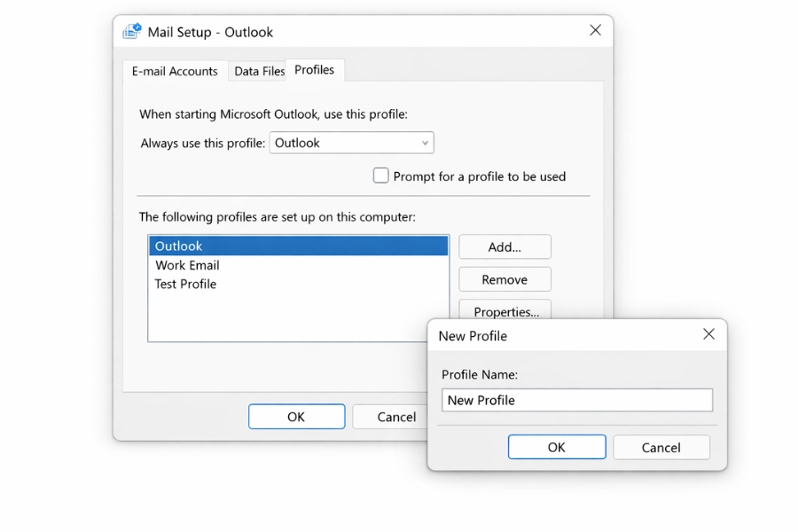Click the Add button to create a profile
Screen dimensions: 798x532
tap(504, 246)
